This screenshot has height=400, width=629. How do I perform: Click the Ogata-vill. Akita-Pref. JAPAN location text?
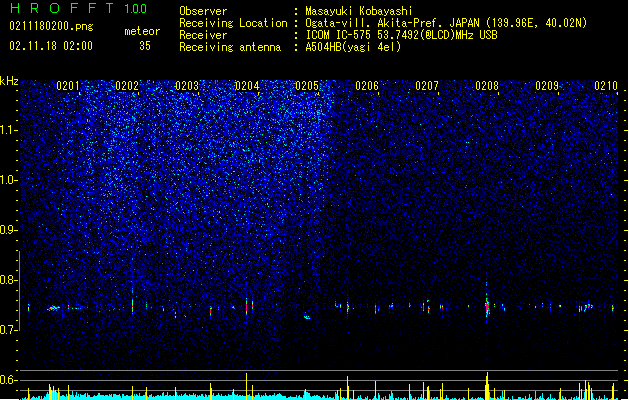[446, 23]
